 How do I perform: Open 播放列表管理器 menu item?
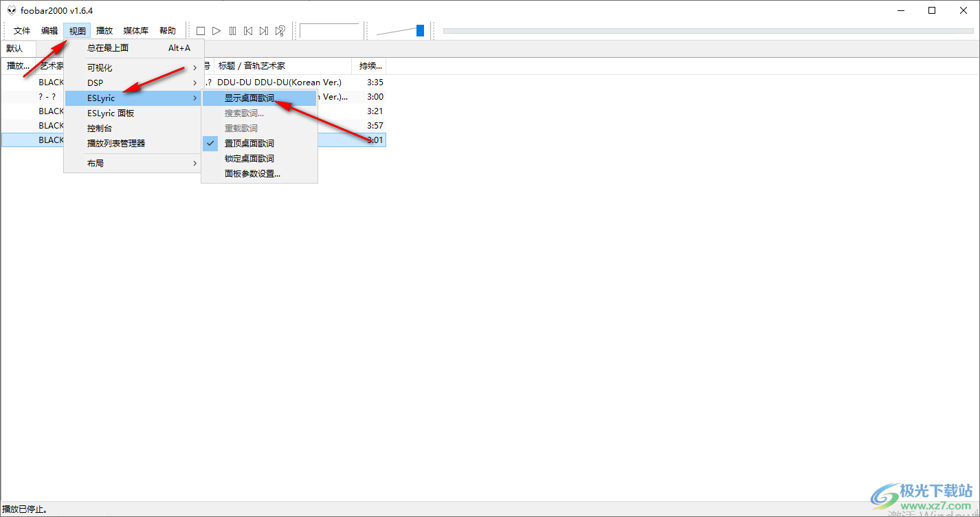[x=133, y=144]
